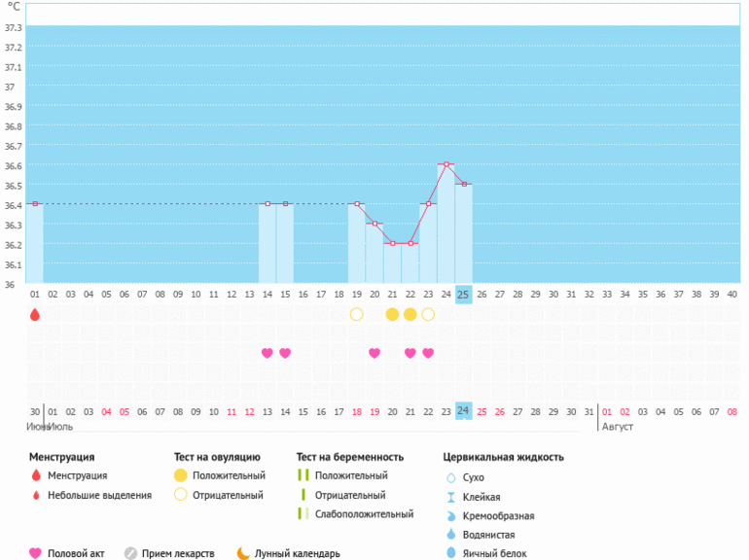This screenshot has height=560, width=749.
Task: Click the menstruation drop on cycle day 01
Action: coord(35,314)
